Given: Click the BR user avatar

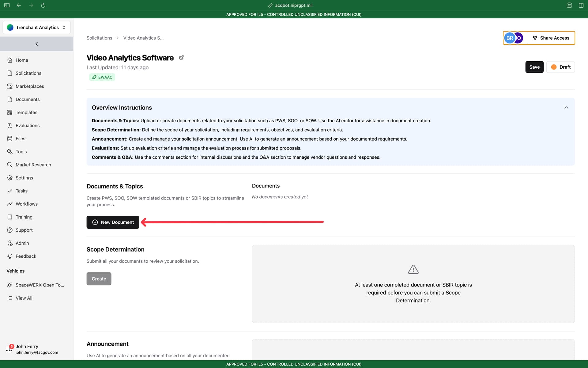Looking at the screenshot, I should click(x=510, y=38).
